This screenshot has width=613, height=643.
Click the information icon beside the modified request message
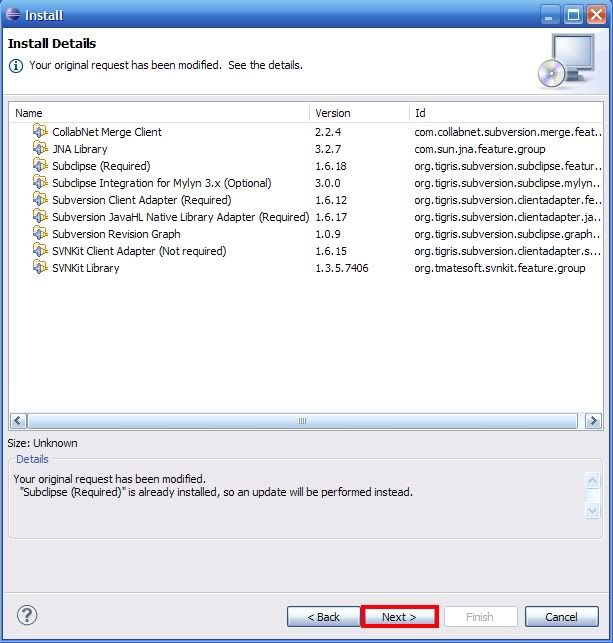(x=16, y=65)
